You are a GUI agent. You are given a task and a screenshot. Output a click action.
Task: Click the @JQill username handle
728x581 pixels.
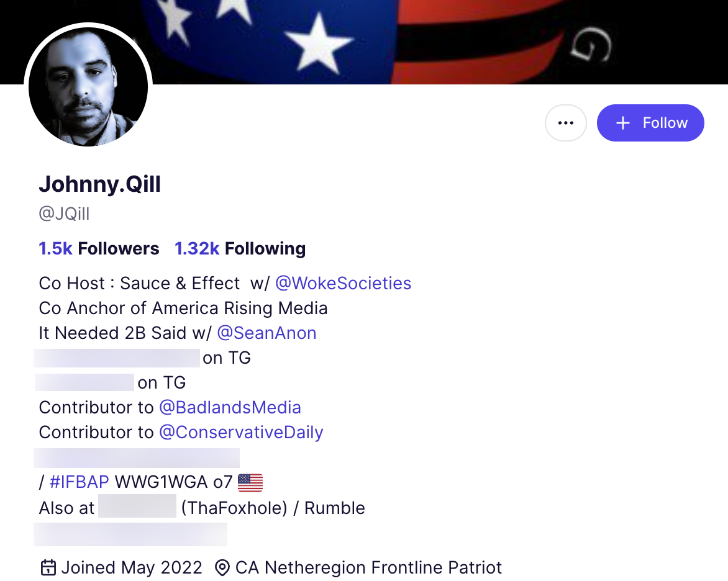(64, 214)
